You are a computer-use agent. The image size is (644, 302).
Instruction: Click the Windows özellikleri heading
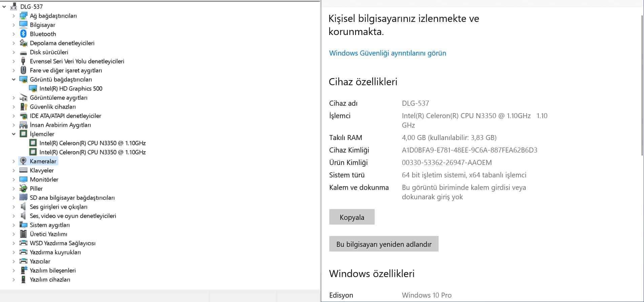(x=372, y=273)
